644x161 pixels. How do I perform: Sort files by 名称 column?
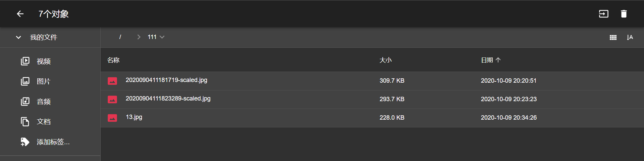tap(113, 60)
